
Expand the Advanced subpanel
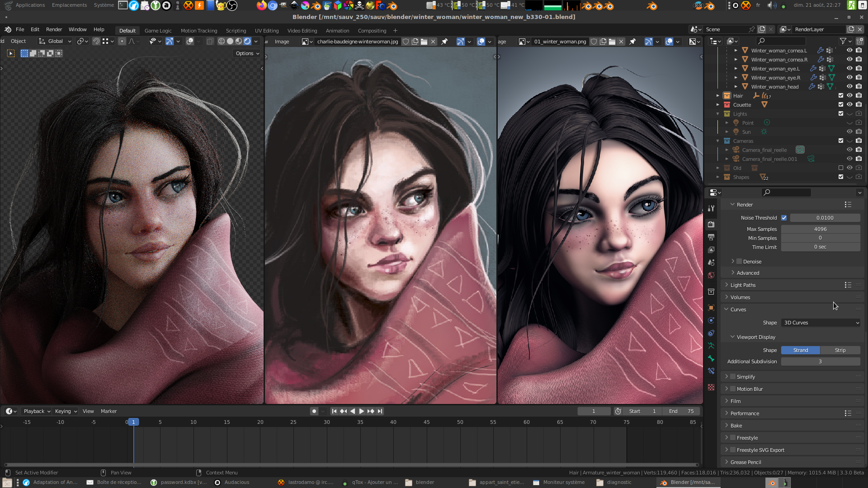tap(733, 273)
